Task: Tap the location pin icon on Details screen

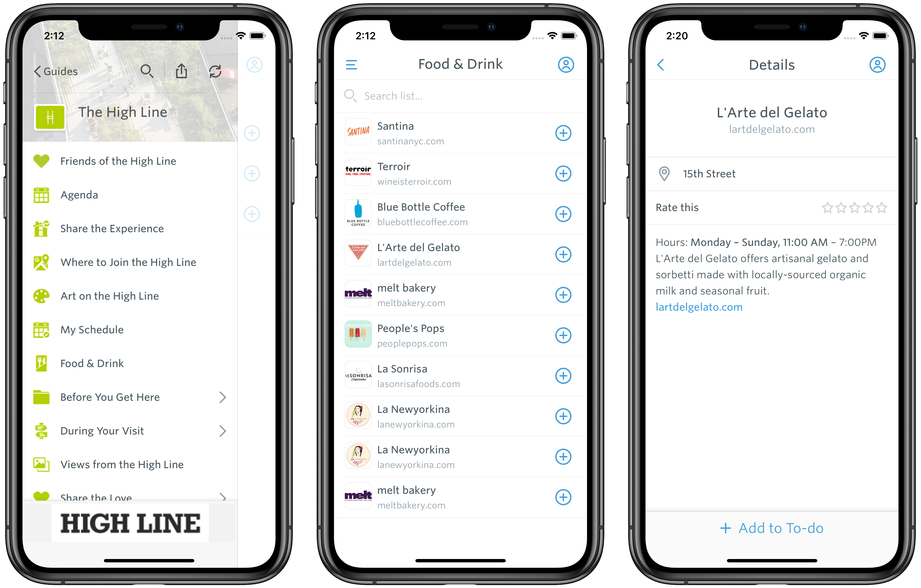Action: point(664,174)
